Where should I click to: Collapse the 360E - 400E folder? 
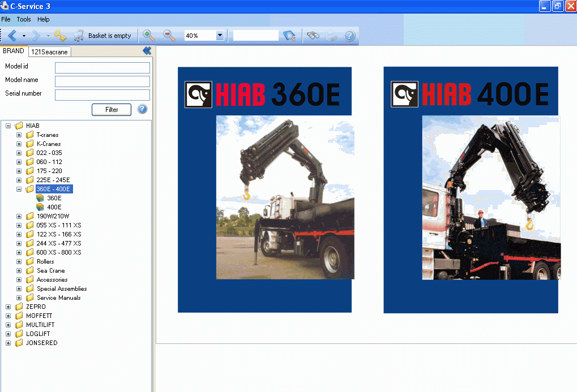(x=19, y=189)
